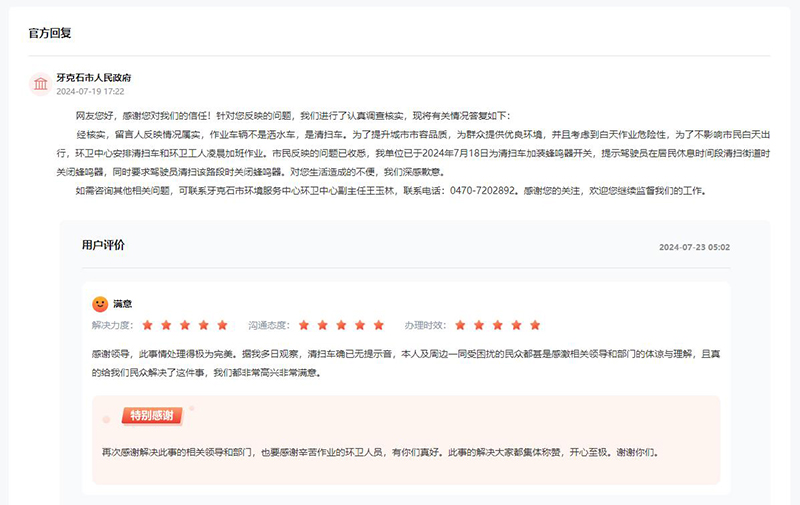Click the reply line starting 经核实
Screen dimensions: 800x505
pyautogui.click(x=423, y=135)
